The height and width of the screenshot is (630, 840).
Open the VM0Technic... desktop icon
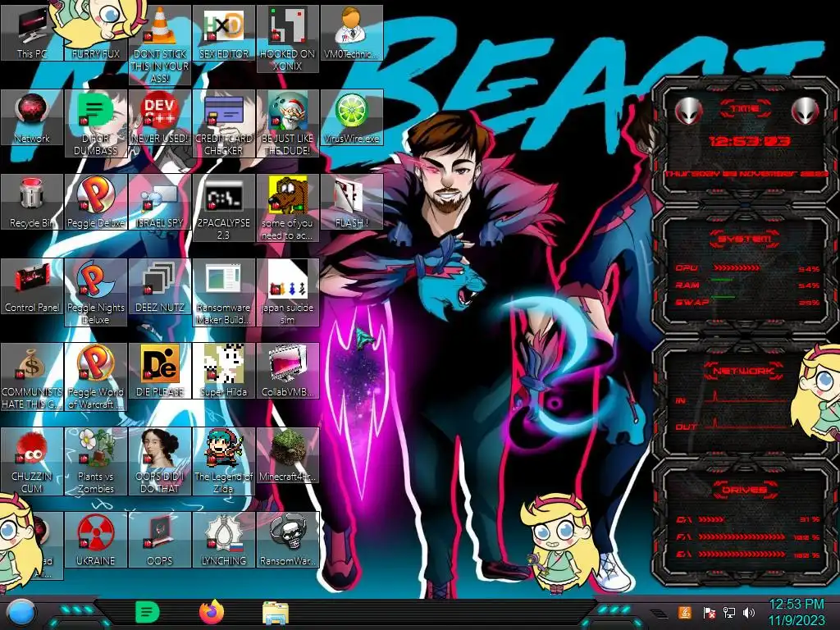pos(352,33)
